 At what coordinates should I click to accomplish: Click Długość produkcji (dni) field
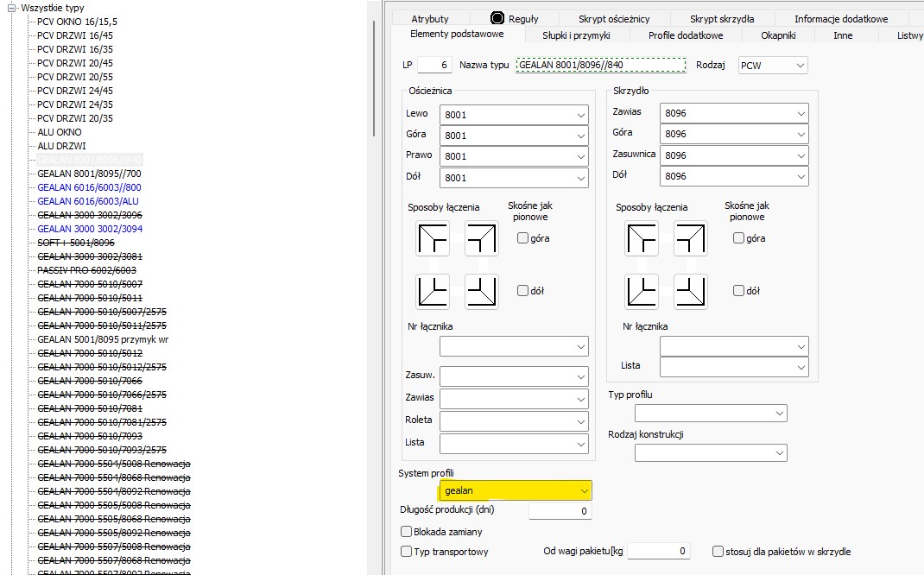pos(560,511)
